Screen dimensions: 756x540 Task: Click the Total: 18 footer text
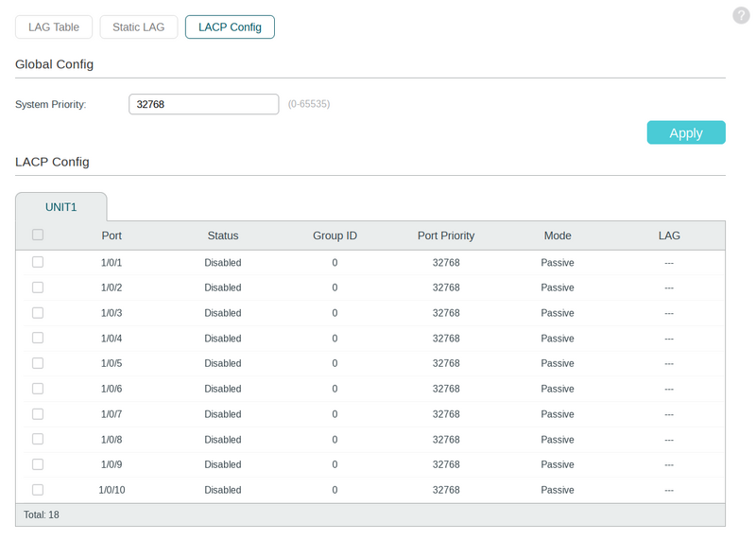[42, 514]
